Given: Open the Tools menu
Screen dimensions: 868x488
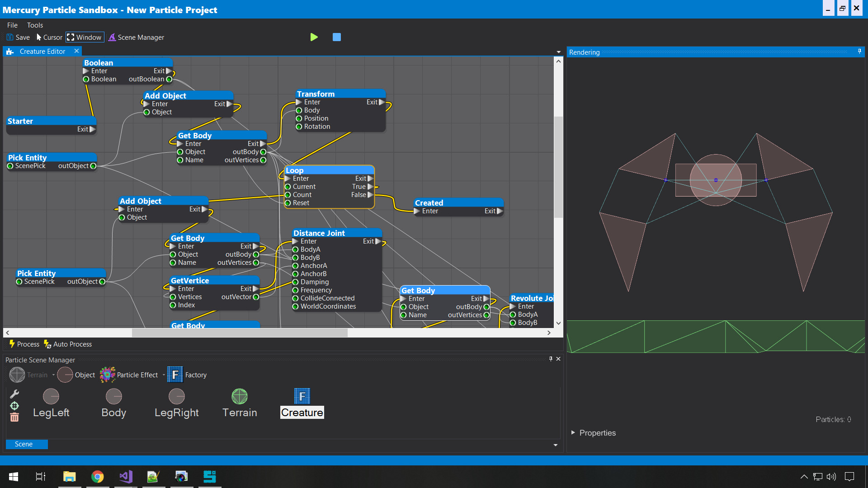Looking at the screenshot, I should pyautogui.click(x=35, y=25).
